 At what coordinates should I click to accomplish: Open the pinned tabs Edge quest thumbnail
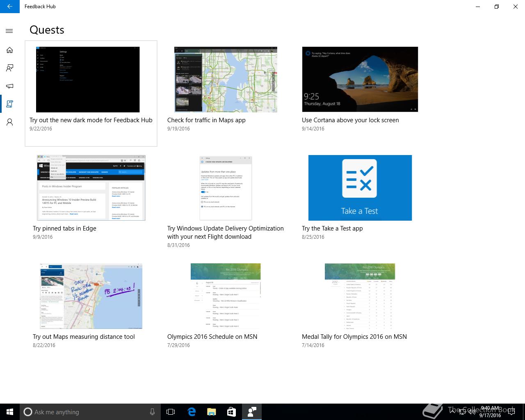click(91, 188)
